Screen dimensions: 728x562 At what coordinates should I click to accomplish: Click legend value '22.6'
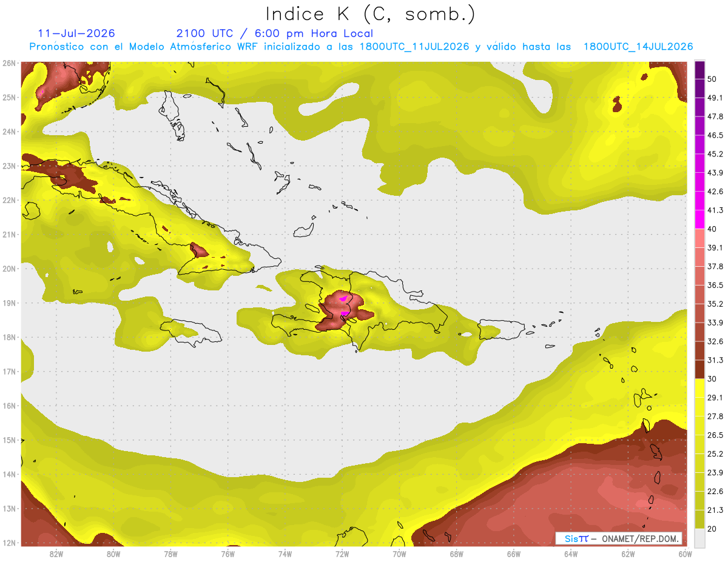pyautogui.click(x=715, y=492)
